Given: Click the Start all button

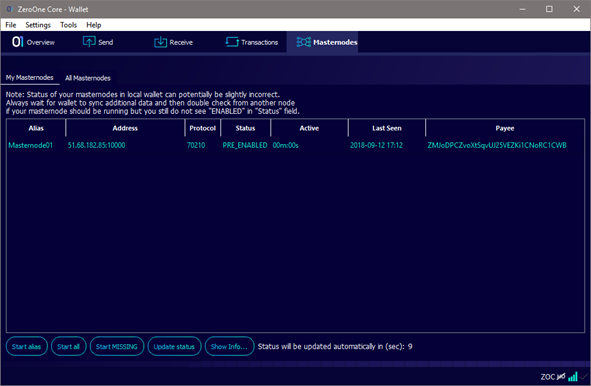Looking at the screenshot, I should click(x=69, y=346).
